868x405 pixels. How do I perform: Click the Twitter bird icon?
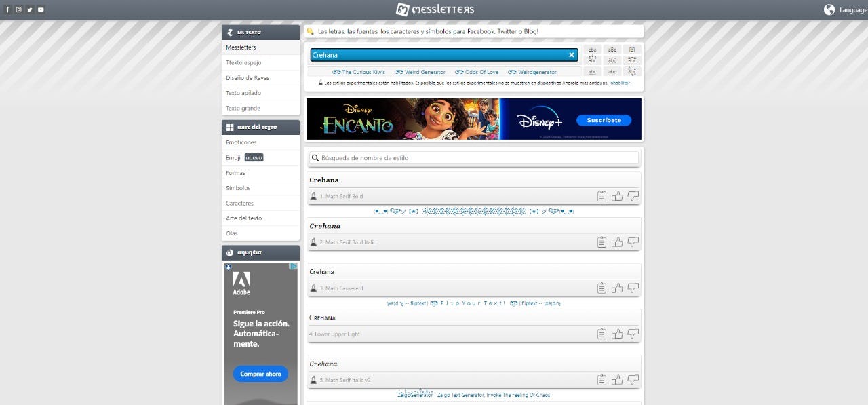click(x=30, y=9)
